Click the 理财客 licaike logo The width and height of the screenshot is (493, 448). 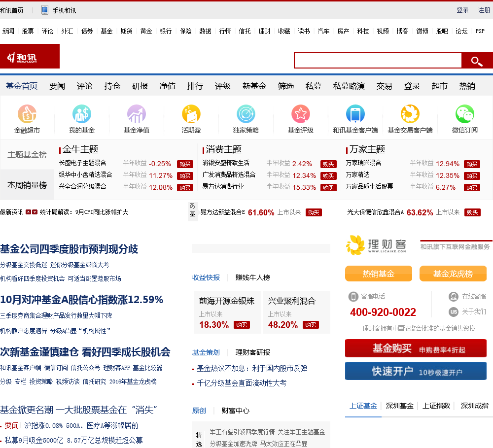point(376,245)
